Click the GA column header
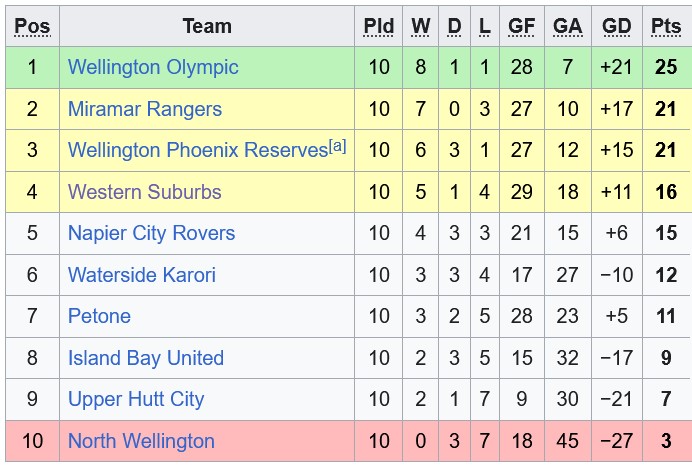The image size is (692, 465). 568,26
